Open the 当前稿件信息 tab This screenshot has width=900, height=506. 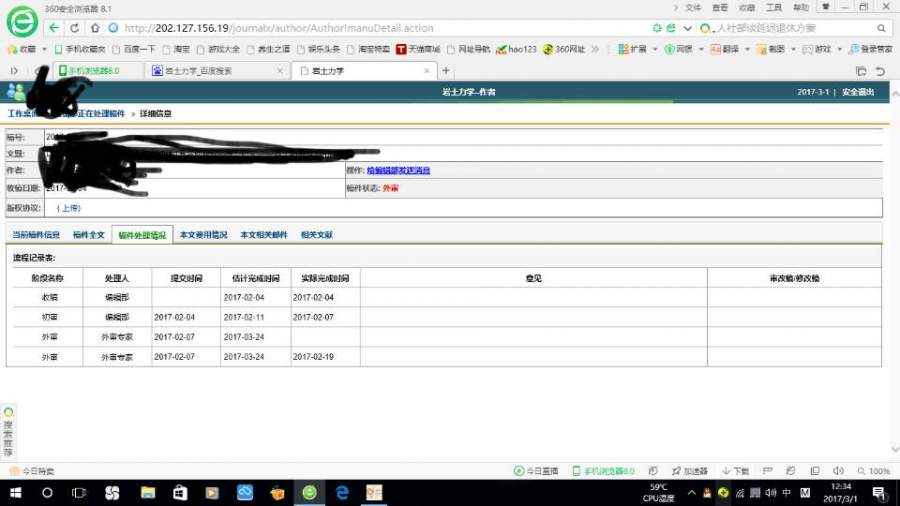(x=36, y=235)
